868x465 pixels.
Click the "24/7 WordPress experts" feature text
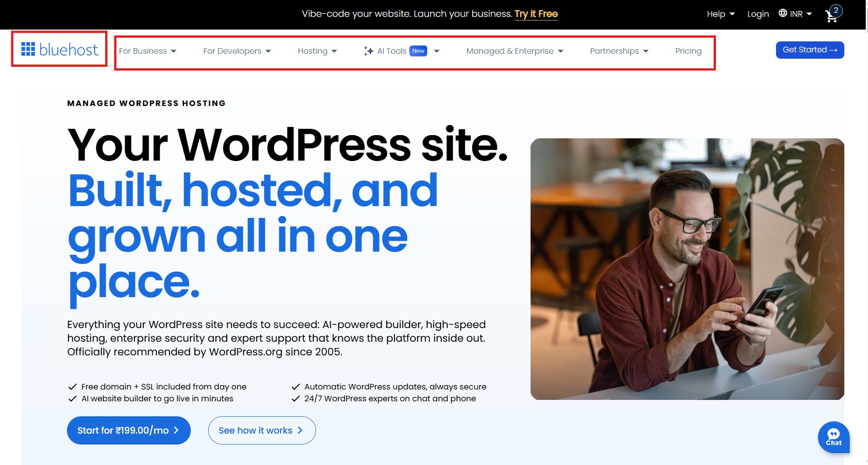point(390,399)
